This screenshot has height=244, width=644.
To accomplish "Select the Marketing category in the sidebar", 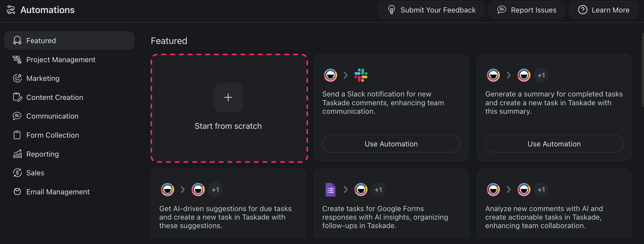I will click(43, 78).
